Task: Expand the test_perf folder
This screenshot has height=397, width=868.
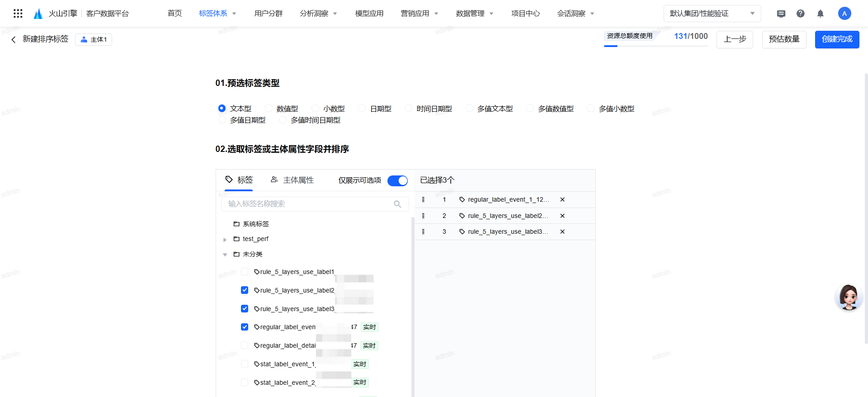Action: (x=225, y=239)
